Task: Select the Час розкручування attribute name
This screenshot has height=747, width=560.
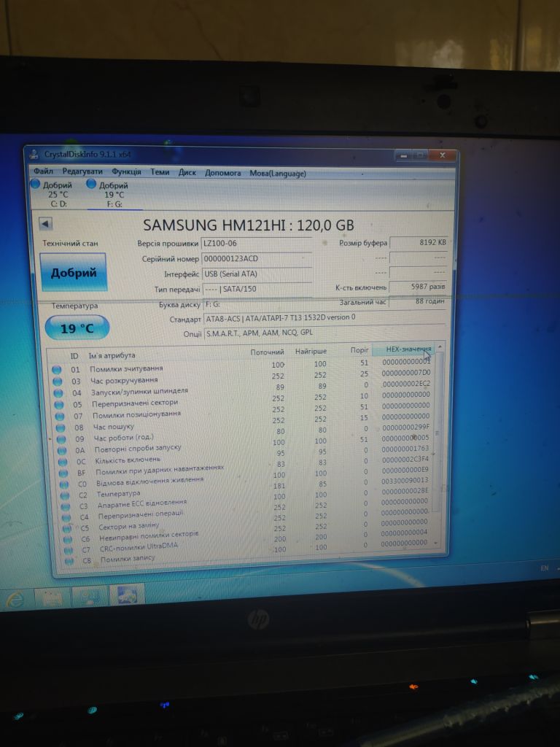Action: point(124,380)
